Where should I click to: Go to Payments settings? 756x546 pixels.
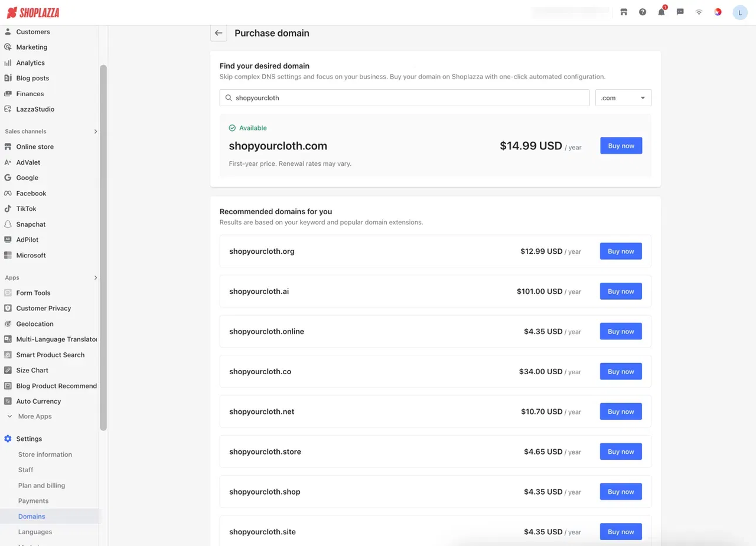[33, 501]
